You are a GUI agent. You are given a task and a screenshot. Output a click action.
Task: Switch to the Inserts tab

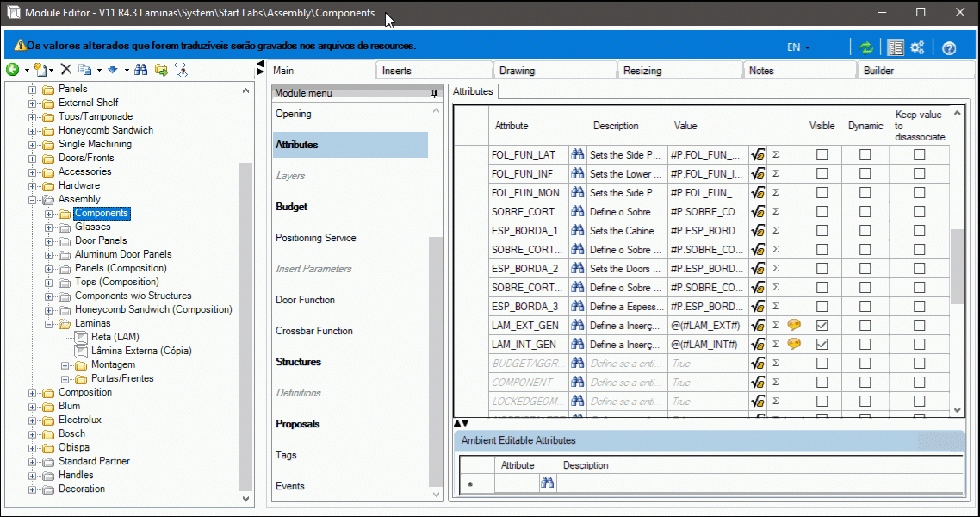pyautogui.click(x=434, y=71)
